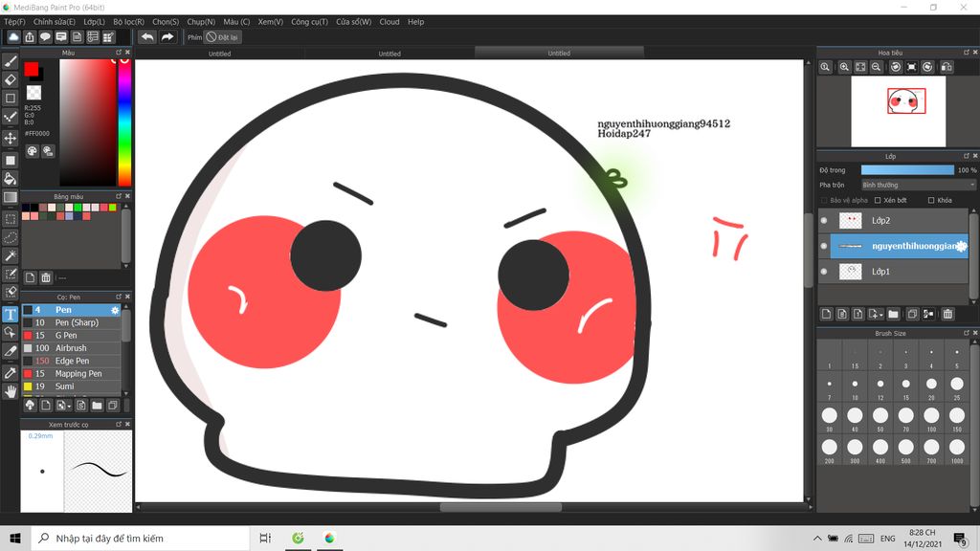This screenshot has height=551, width=980.
Task: Delete layer with trash icon in layer panel
Action: point(947,314)
